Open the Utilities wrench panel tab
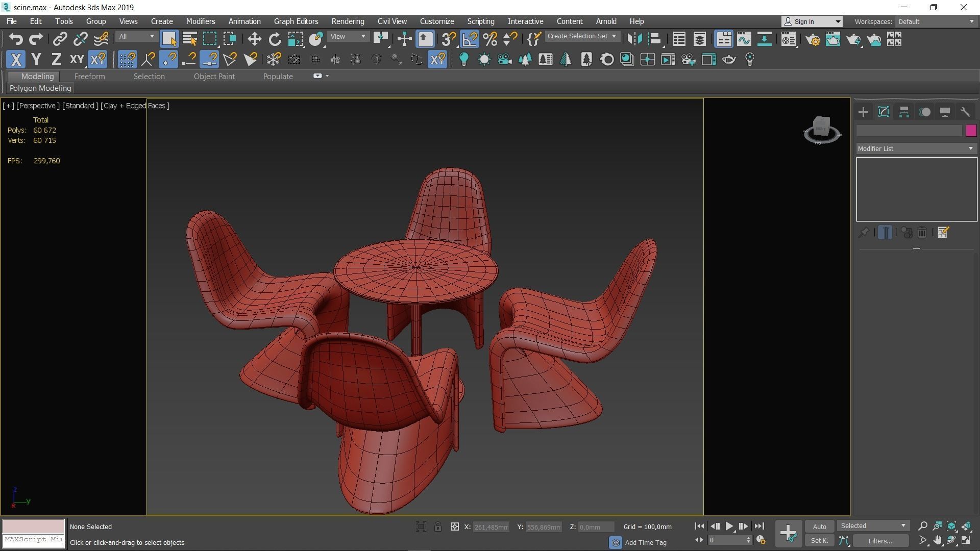 pos(965,112)
